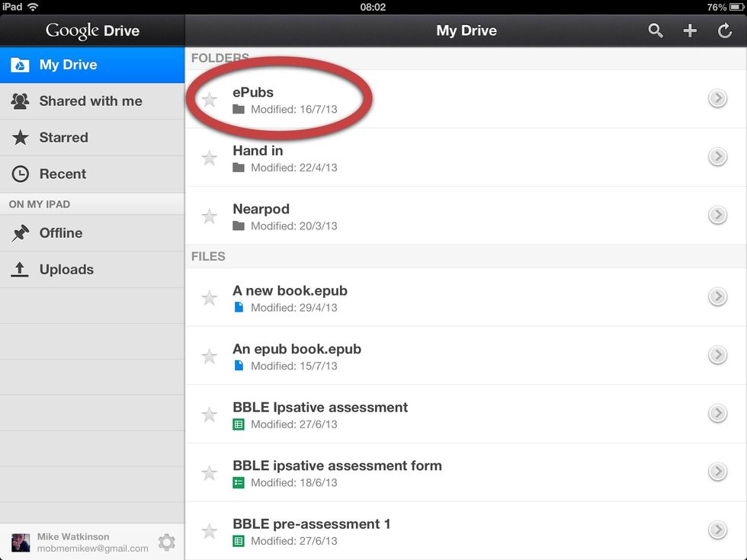Tap the battery icon in status bar

pos(736,7)
